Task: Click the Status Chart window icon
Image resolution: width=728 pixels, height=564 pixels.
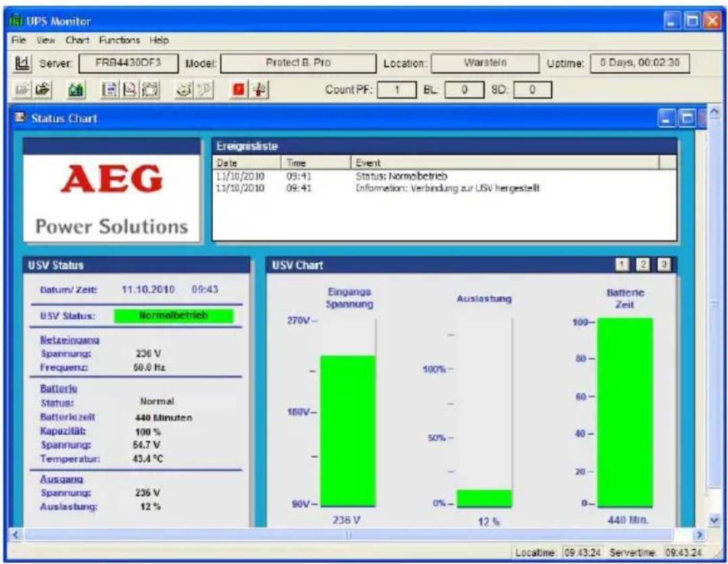Action: coord(20,118)
